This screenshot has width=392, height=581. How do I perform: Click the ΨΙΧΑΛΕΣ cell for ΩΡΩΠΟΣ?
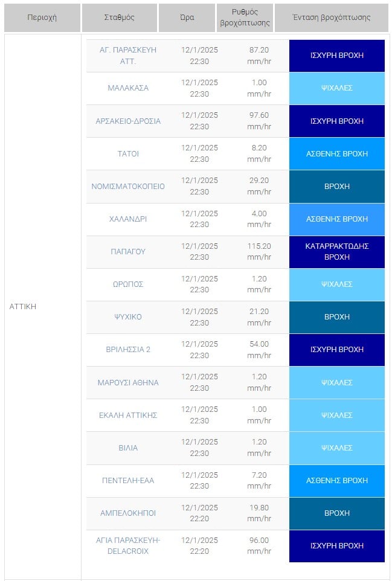(336, 284)
